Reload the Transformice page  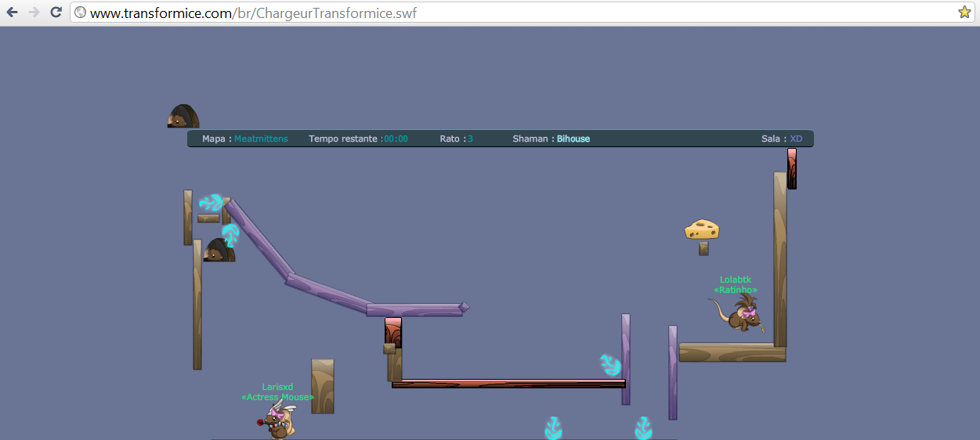[x=56, y=13]
